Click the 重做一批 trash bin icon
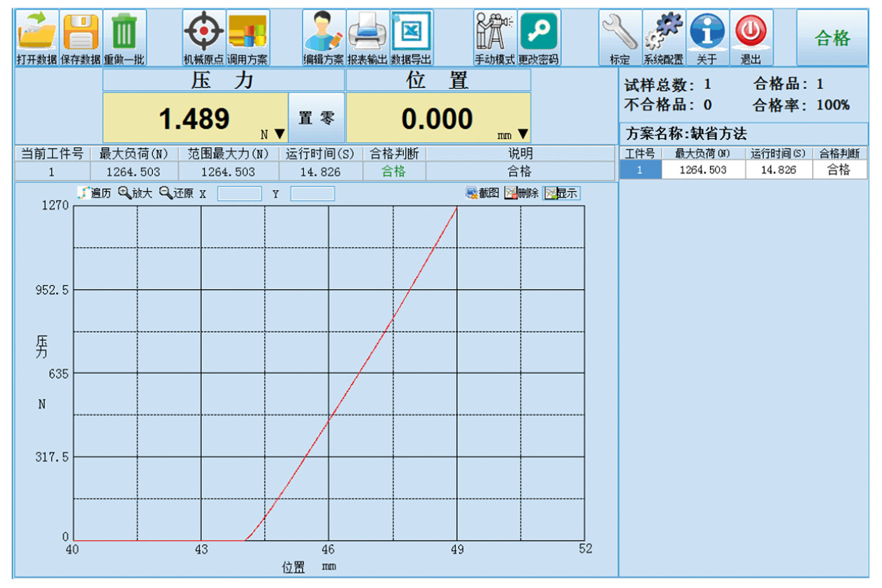Viewport: 882px width, 588px height. 124,38
